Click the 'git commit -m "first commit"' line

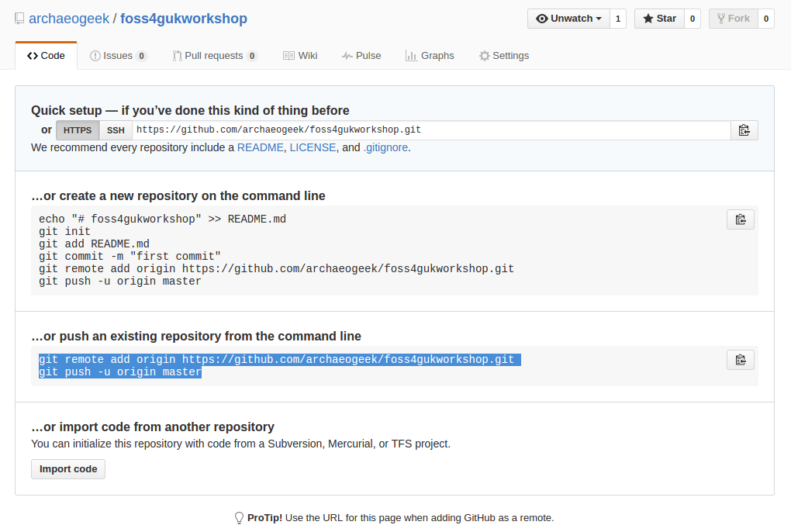pos(130,256)
